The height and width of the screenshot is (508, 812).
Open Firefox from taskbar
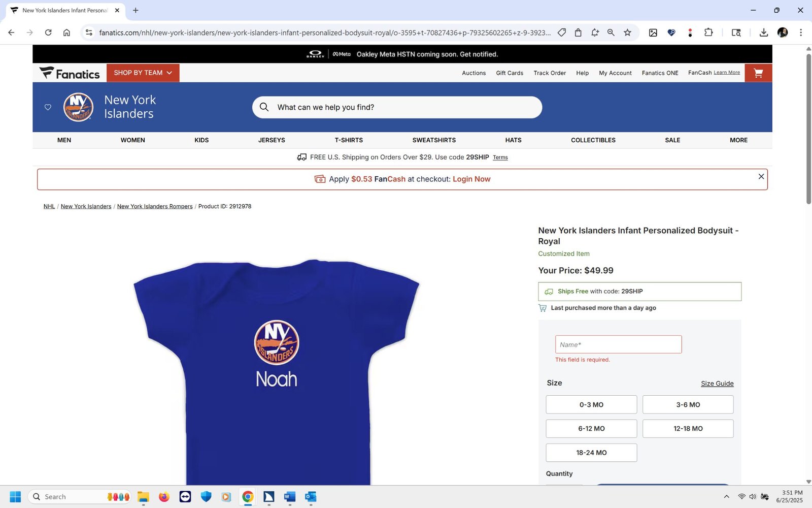[x=164, y=497]
